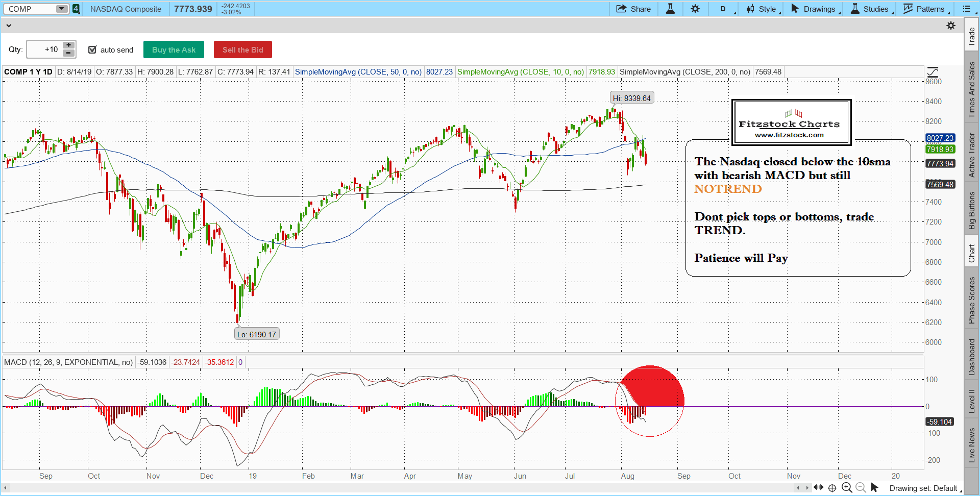Open the COMP symbol dropdown arrow
This screenshot has height=496, width=980.
(x=61, y=9)
